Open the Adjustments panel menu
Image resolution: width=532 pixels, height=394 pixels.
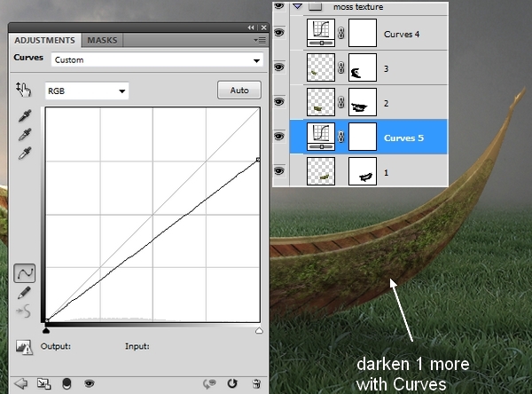point(259,41)
